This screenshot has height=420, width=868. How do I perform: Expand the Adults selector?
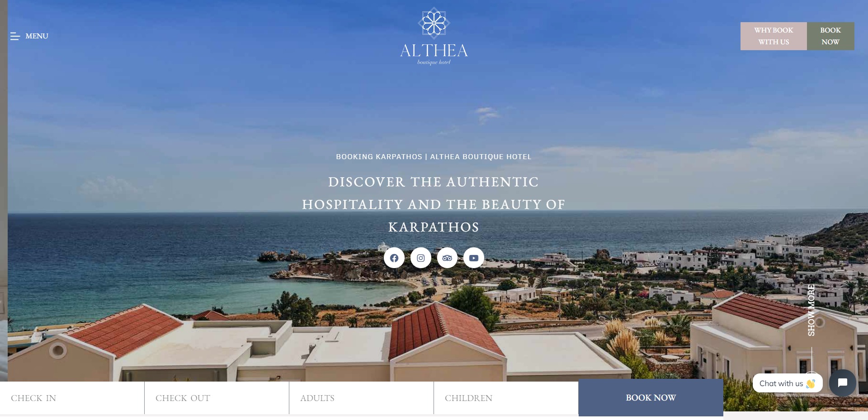[x=362, y=398]
